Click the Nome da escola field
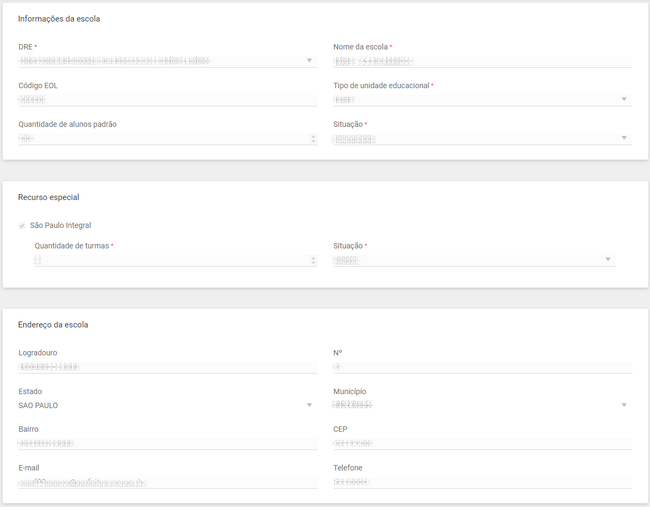Screen dimensions: 650x507 pyautogui.click(x=483, y=61)
